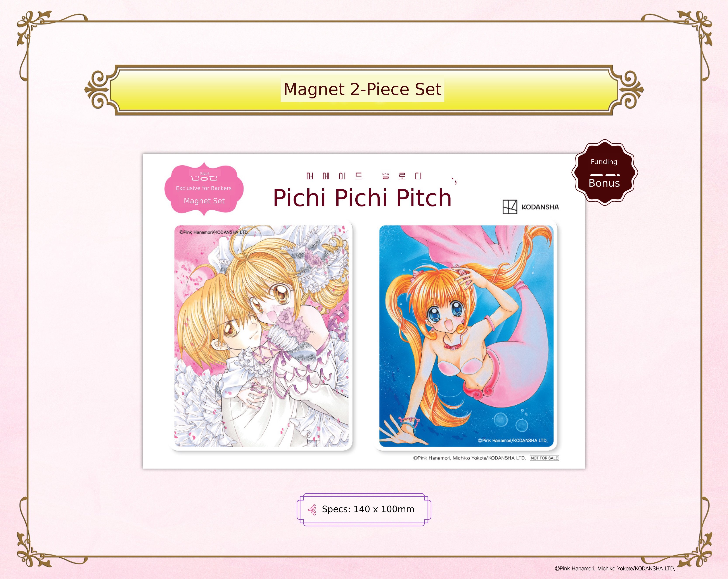The width and height of the screenshot is (728, 579).
Task: Click the Specs: 140 x 100mm label
Action: coord(368,509)
